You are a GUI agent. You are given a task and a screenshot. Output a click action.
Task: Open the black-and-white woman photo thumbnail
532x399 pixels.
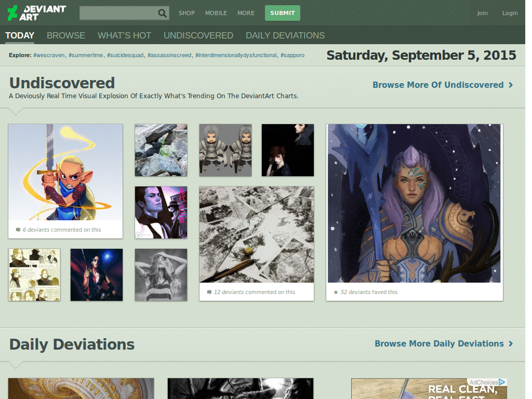(x=161, y=275)
